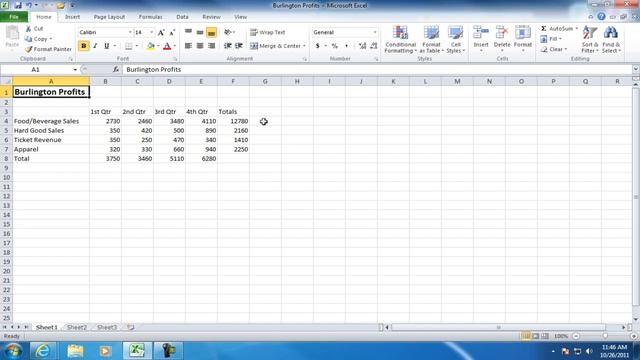Screen dimensions: 640x360
Task: Open the Font size dropdown
Action: click(x=151, y=32)
